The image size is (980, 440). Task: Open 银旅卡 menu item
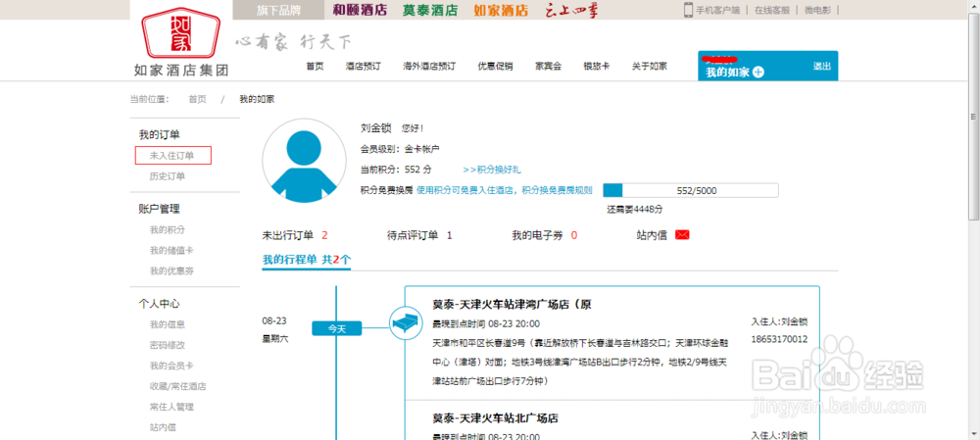[x=596, y=67]
